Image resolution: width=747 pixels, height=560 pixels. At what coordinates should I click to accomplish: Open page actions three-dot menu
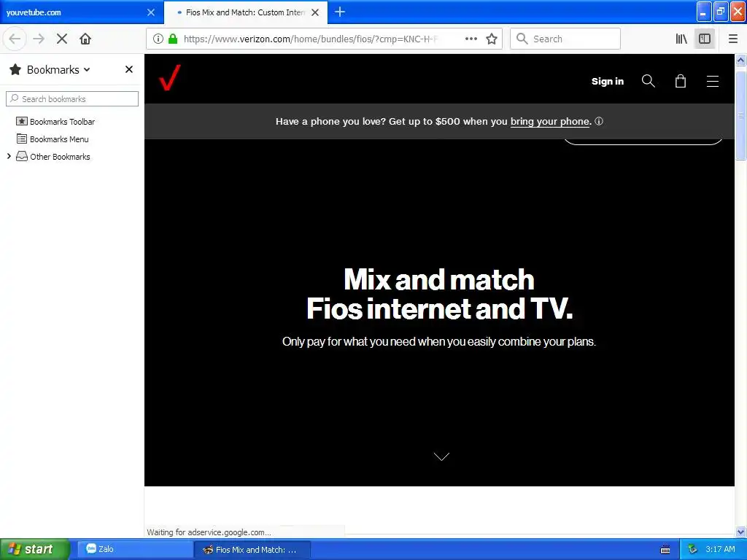[x=471, y=39]
